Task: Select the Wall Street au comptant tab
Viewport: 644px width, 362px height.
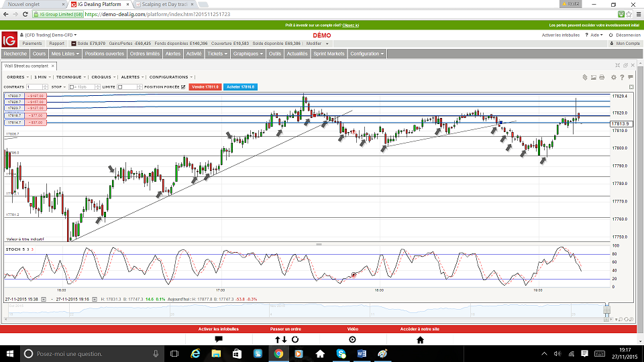Action: click(27, 66)
